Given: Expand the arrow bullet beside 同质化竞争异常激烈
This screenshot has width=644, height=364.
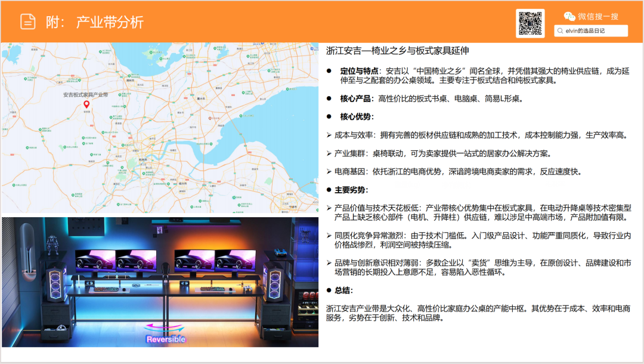Looking at the screenshot, I should (x=329, y=236).
